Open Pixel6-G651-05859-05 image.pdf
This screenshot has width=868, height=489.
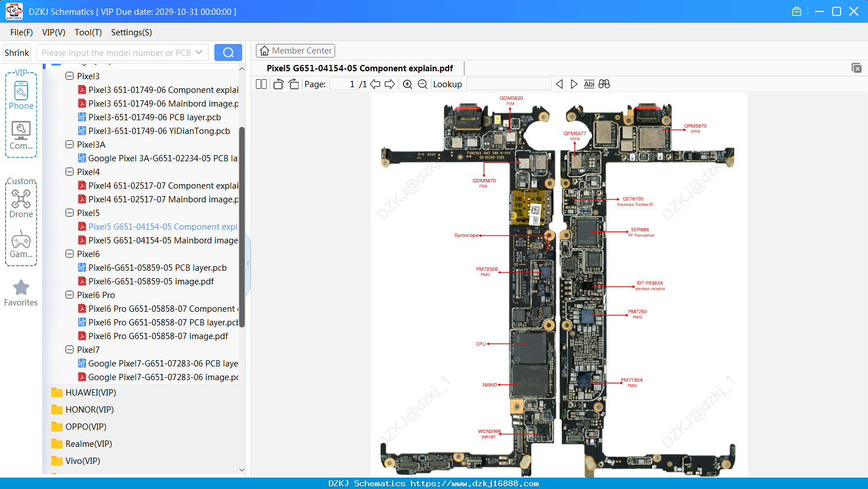pyautogui.click(x=146, y=282)
